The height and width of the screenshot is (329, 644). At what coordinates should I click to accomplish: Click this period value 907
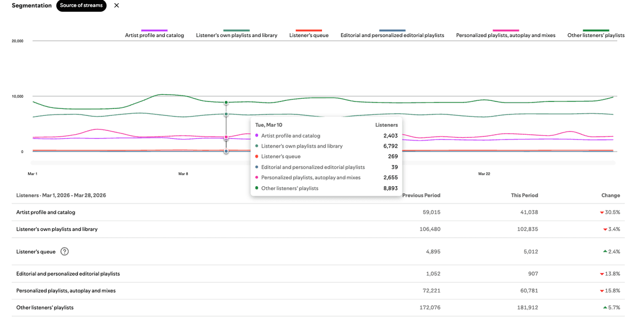[x=533, y=274]
